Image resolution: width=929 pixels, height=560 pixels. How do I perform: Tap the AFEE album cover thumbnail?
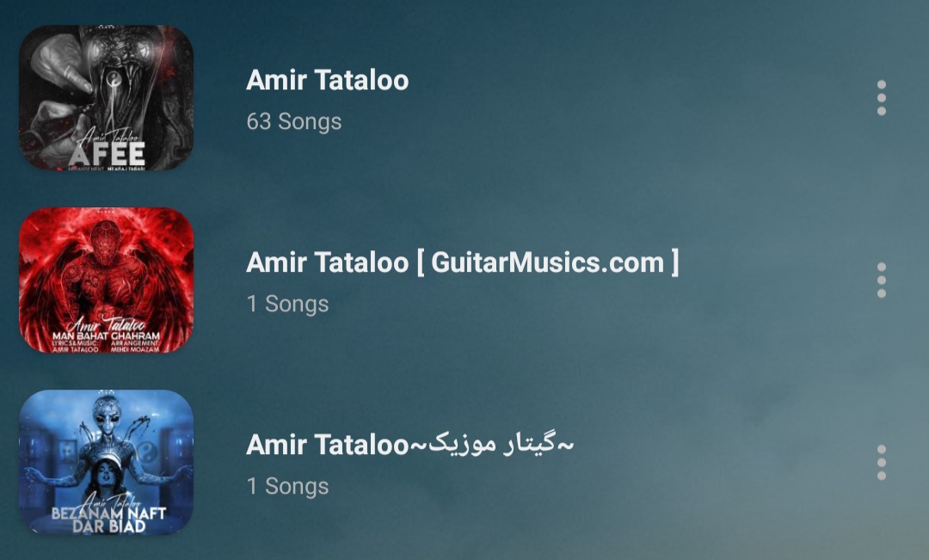pyautogui.click(x=106, y=98)
